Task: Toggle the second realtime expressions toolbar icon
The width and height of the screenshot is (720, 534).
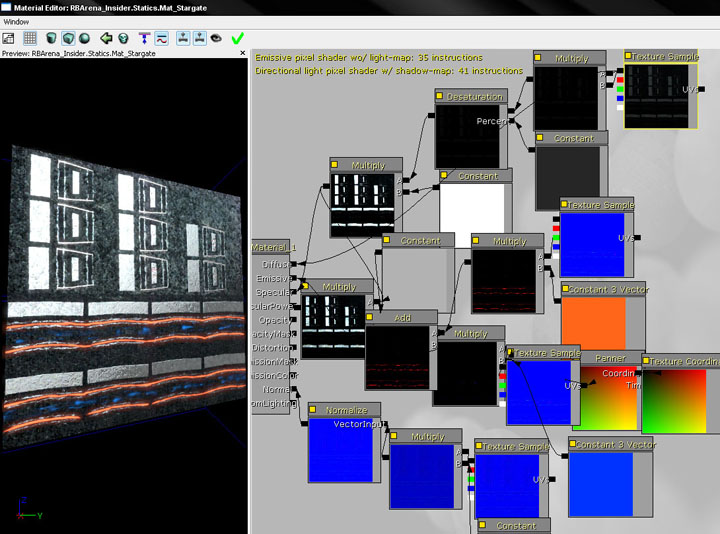Action: coord(200,38)
